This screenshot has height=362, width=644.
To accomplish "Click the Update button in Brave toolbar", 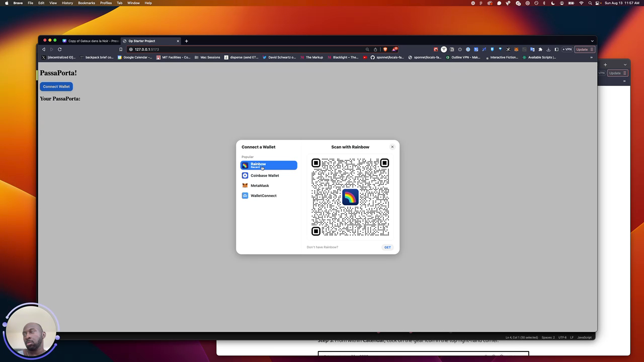I will click(x=585, y=49).
